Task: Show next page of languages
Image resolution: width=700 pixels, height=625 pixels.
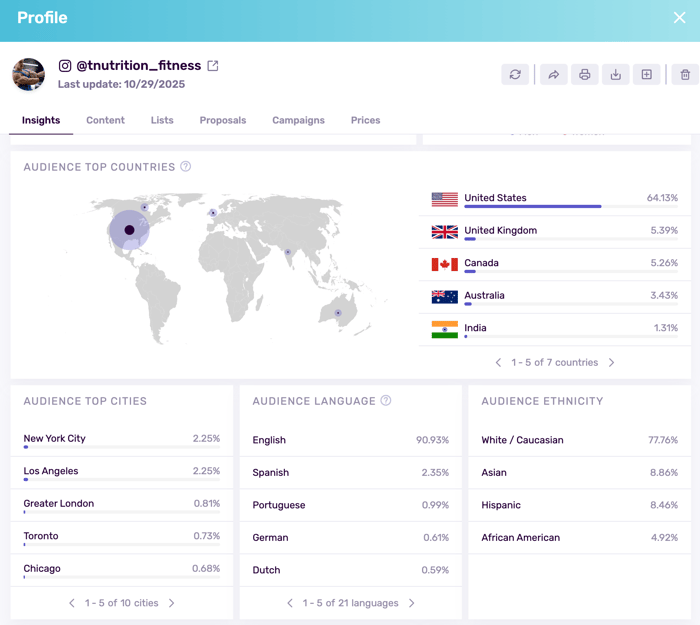Action: (412, 603)
